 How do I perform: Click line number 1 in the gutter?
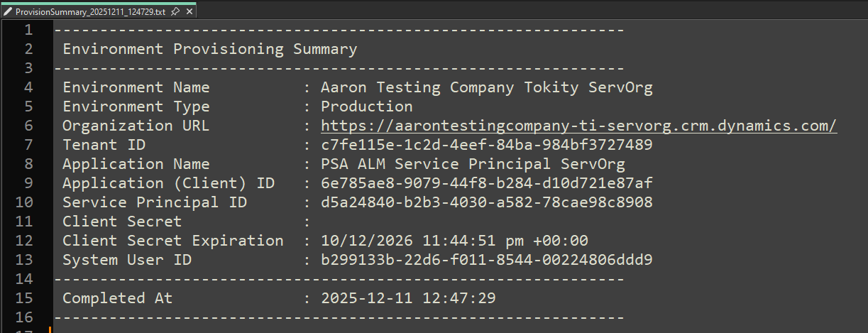(28, 30)
